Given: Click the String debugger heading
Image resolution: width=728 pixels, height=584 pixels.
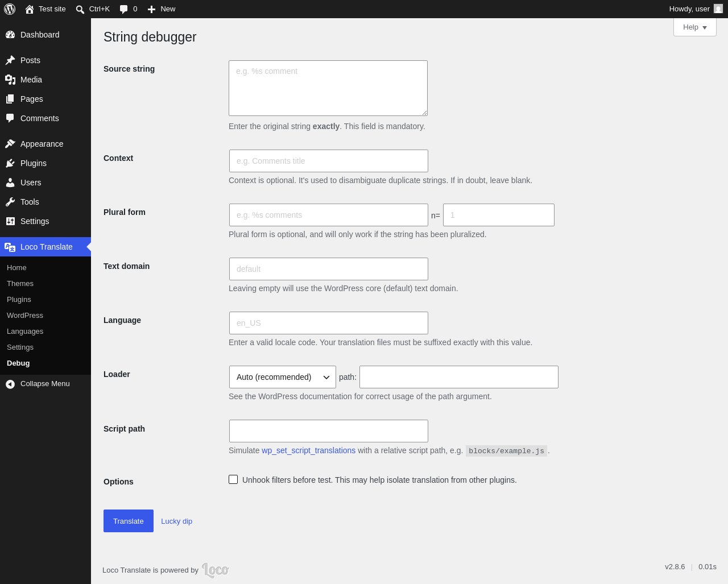Looking at the screenshot, I should (150, 37).
